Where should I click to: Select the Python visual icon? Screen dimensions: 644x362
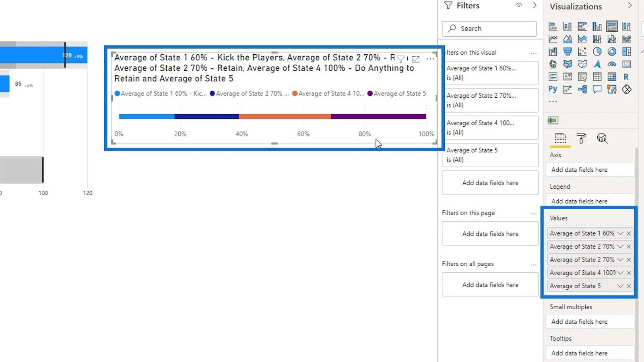coord(553,89)
